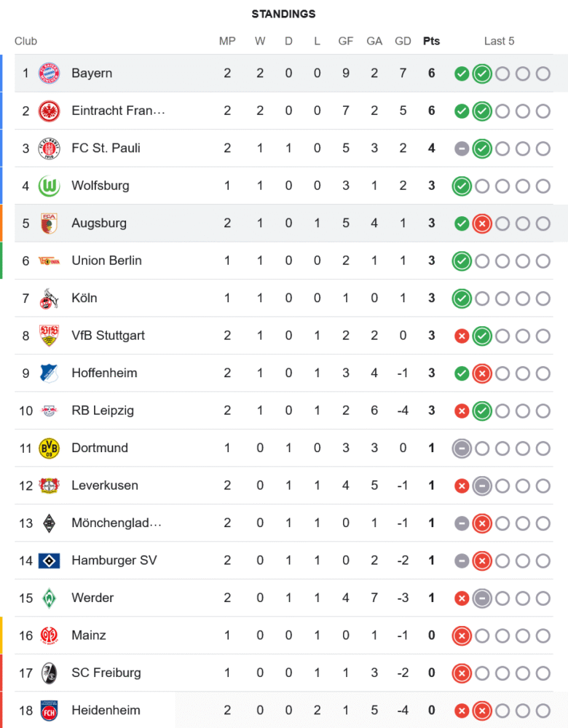568x728 pixels.
Task: Click the Hoffenheim blue crest icon
Action: [49, 373]
